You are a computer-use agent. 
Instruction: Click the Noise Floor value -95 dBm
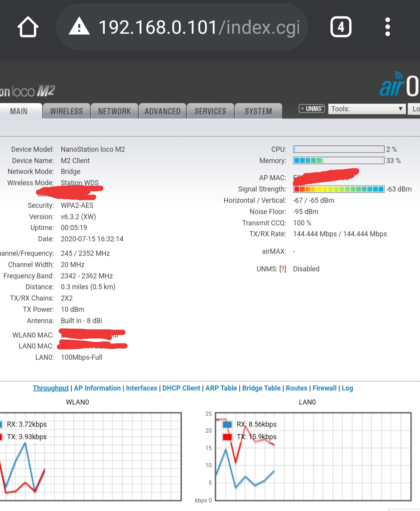tap(306, 211)
